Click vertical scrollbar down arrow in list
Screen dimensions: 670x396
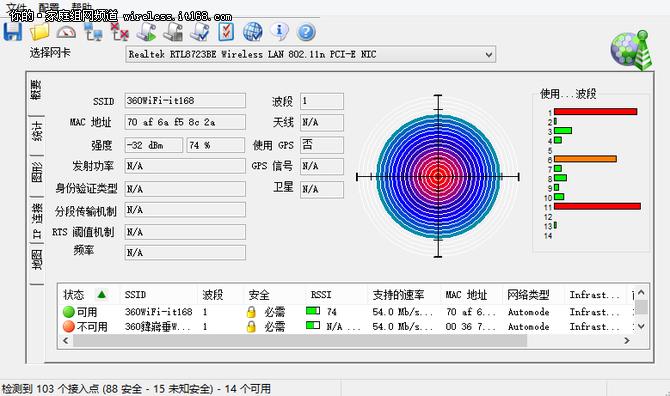click(641, 326)
